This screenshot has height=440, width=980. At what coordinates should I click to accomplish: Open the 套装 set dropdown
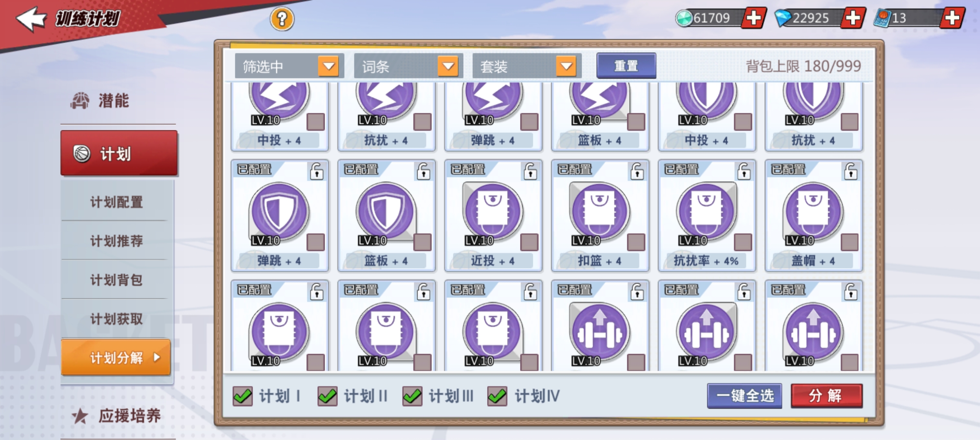[527, 66]
